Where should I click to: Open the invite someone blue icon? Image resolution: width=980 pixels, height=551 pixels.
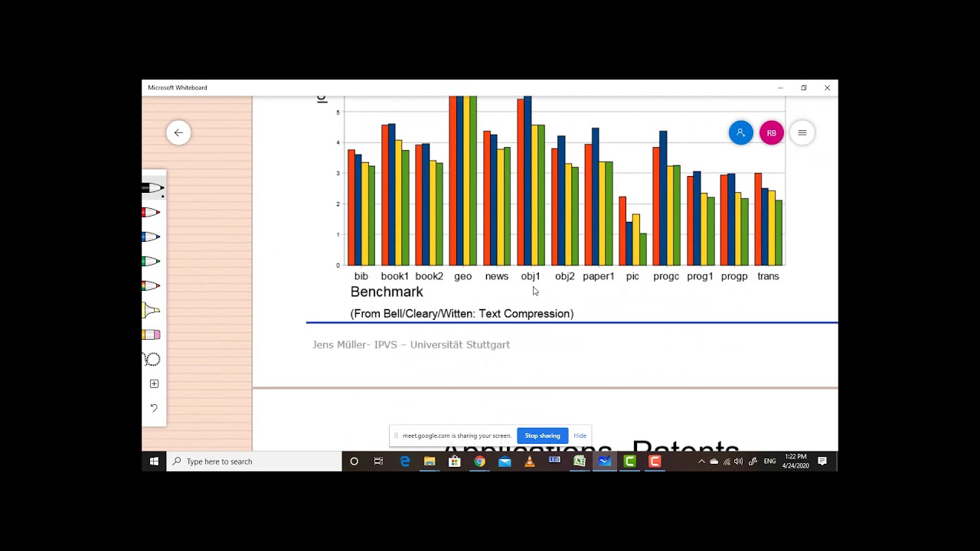(x=740, y=132)
